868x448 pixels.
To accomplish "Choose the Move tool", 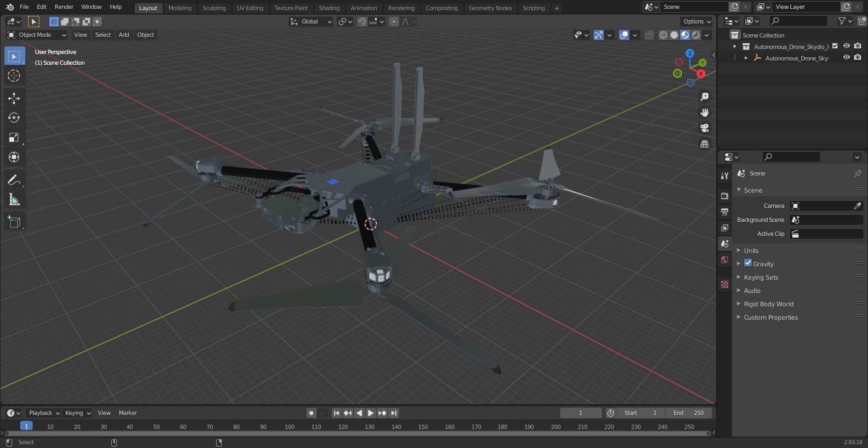I will [14, 98].
